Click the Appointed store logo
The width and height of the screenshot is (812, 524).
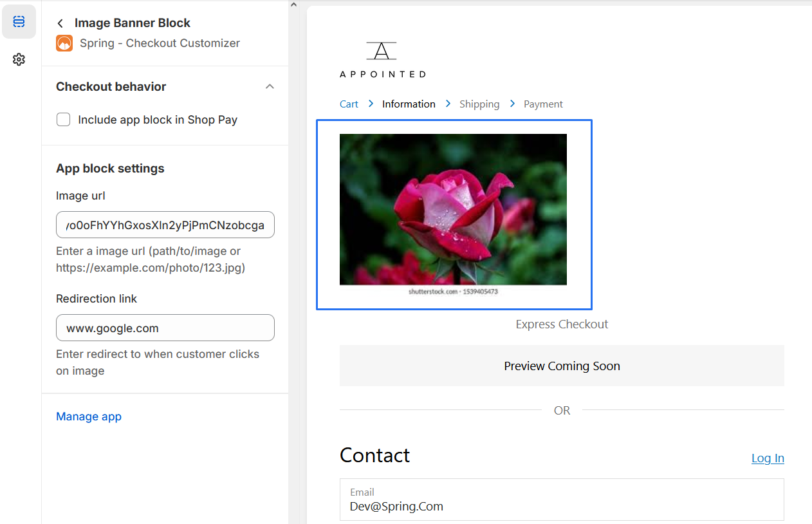tap(382, 60)
